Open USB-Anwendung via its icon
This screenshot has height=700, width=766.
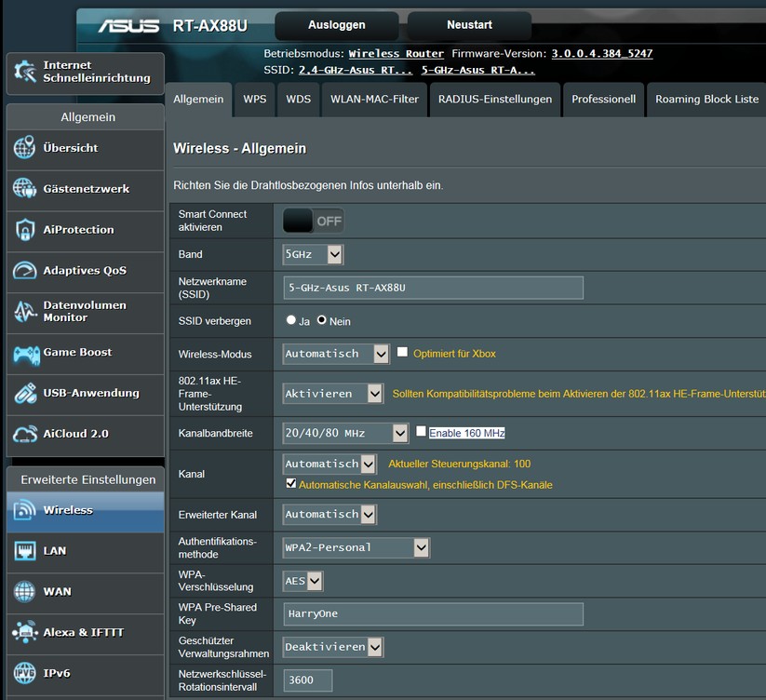(x=25, y=393)
